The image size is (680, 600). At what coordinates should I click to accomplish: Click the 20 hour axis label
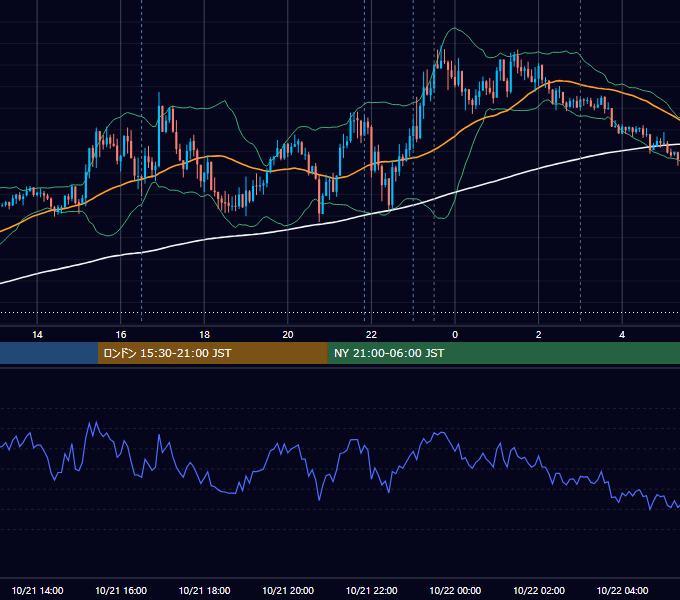point(288,335)
